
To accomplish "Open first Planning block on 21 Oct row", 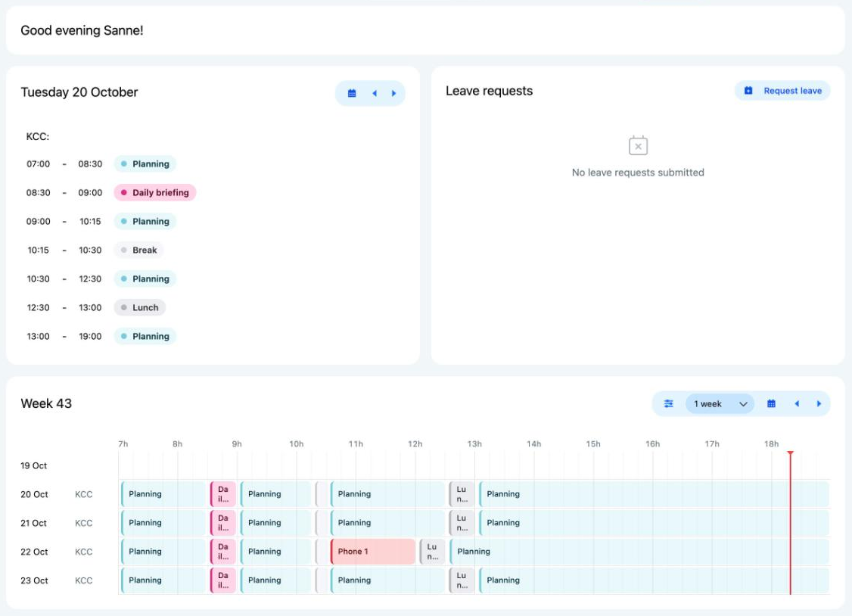I will pyautogui.click(x=163, y=523).
